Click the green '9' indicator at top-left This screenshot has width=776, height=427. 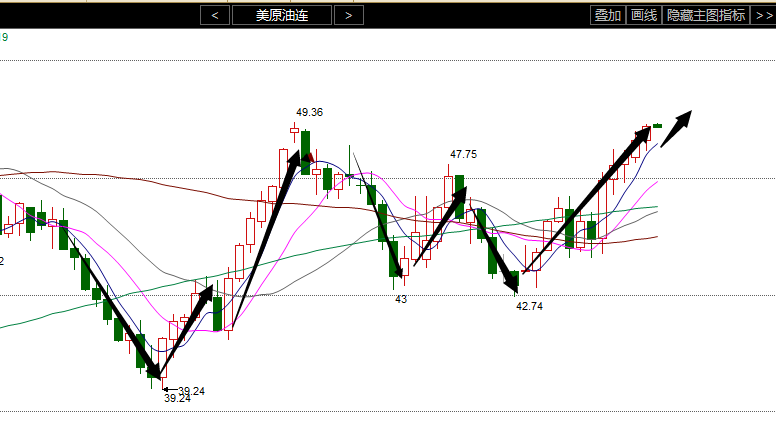pos(5,37)
